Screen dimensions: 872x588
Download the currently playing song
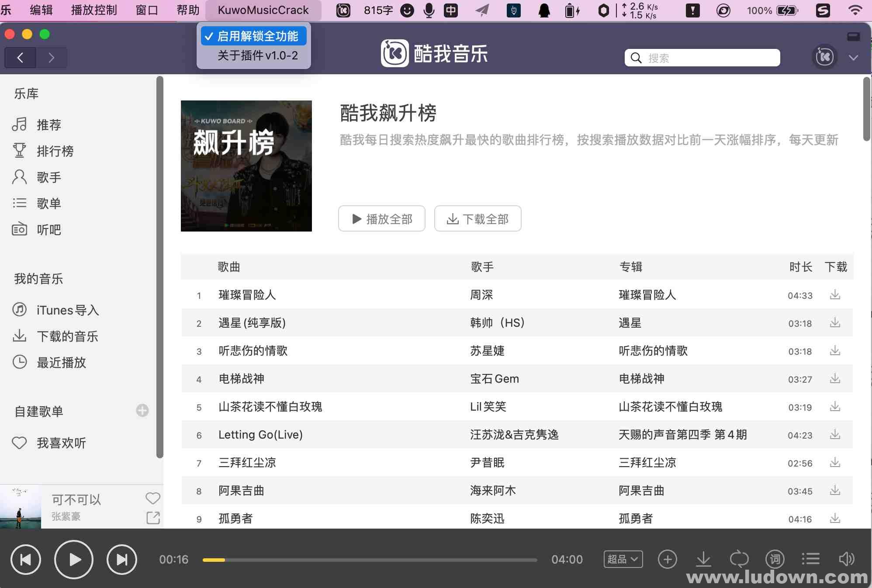703,559
